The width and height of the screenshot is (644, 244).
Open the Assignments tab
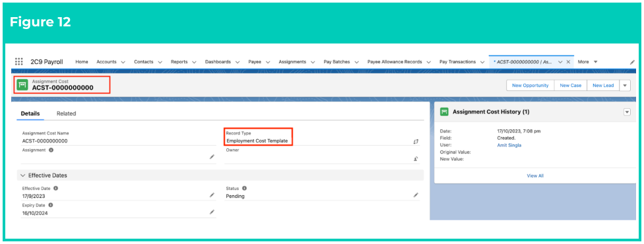[292, 61]
